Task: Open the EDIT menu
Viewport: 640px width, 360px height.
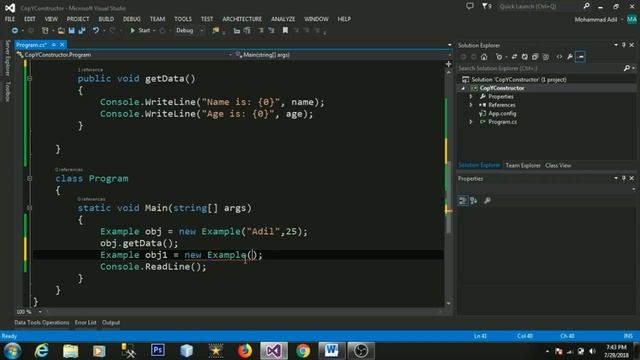Action: 30,19
